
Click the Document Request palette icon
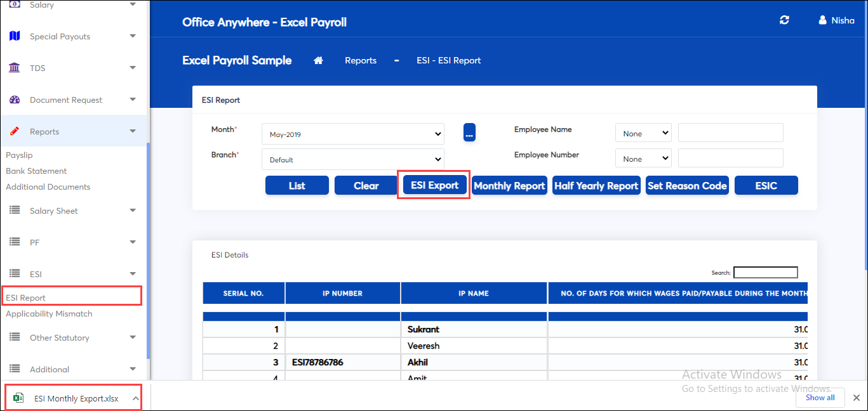[x=15, y=100]
